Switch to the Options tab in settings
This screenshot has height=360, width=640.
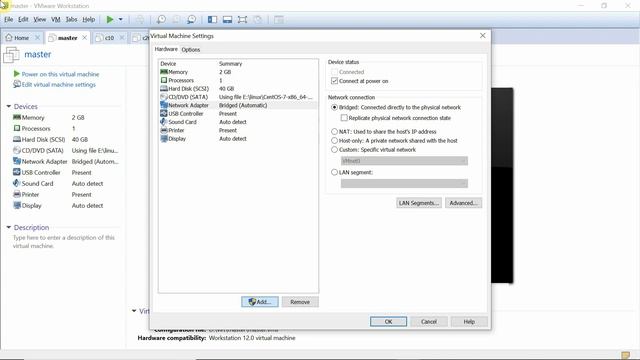pos(191,49)
